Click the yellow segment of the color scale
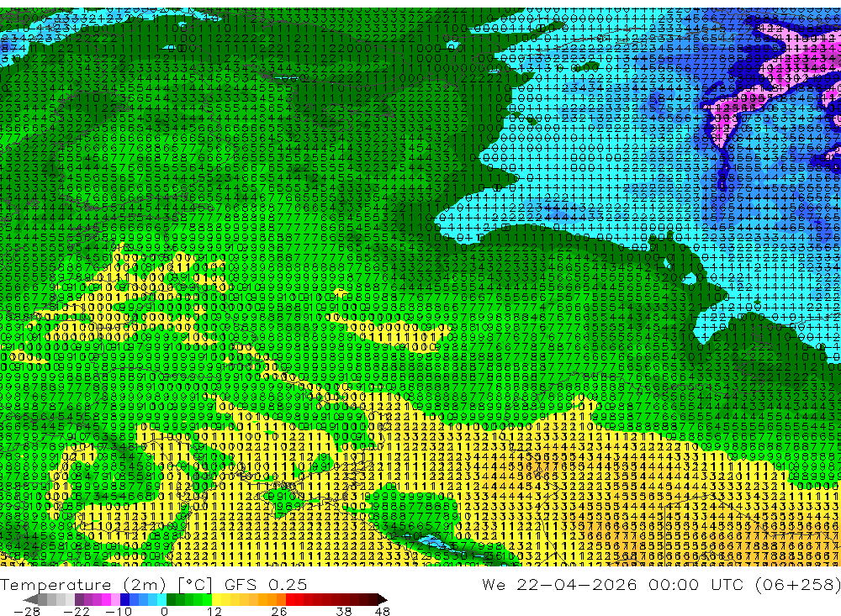This screenshot has height=616, width=841. tap(216, 599)
